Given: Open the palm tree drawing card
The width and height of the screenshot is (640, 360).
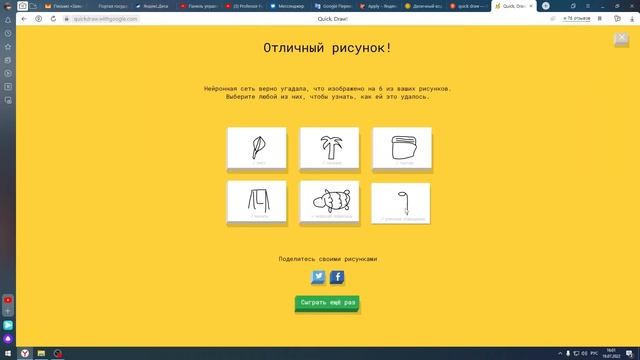Looking at the screenshot, I should coord(329,148).
